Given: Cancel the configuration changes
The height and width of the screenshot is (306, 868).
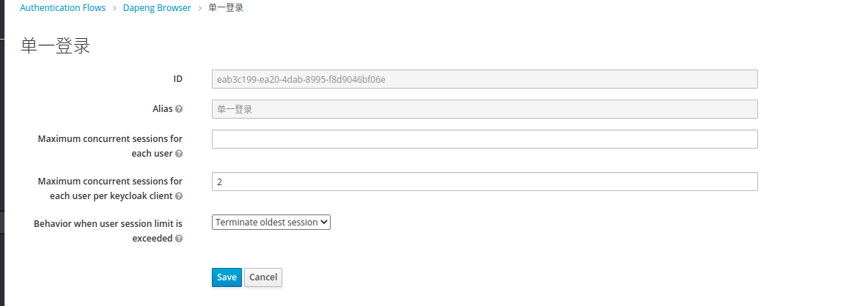Looking at the screenshot, I should 263,277.
